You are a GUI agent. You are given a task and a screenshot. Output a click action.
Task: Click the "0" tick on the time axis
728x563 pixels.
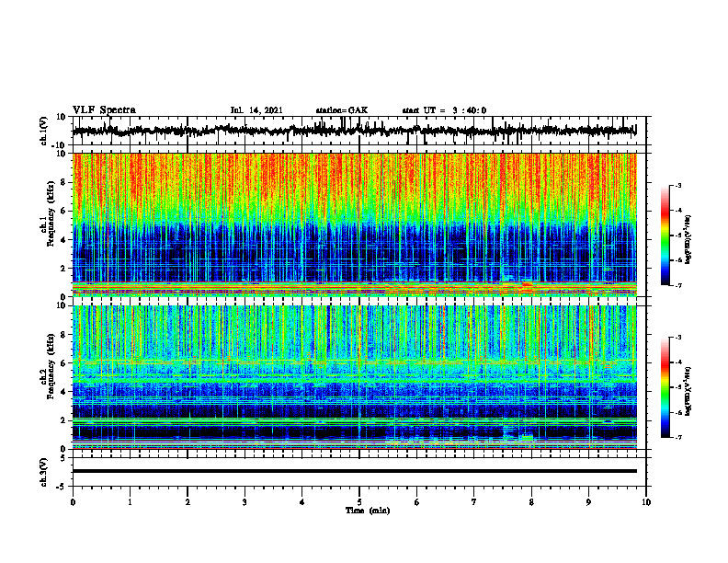point(73,502)
